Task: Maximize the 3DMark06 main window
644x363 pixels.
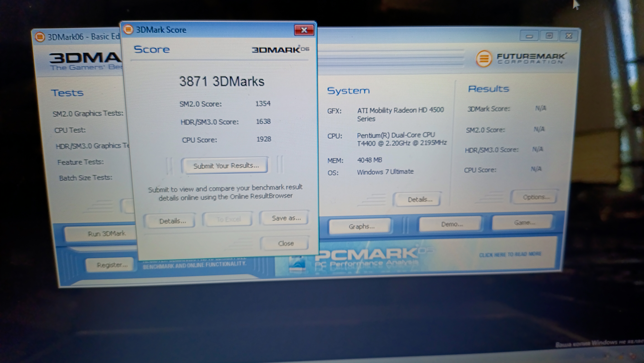Action: click(549, 36)
